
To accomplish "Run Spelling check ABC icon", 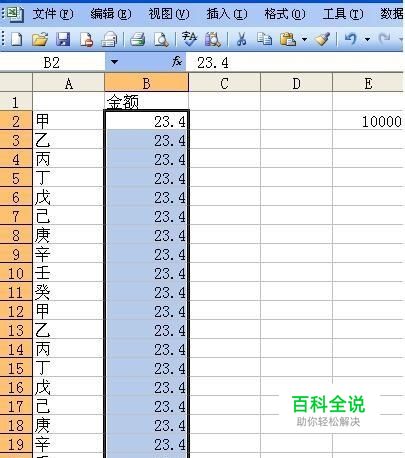I will [x=189, y=39].
